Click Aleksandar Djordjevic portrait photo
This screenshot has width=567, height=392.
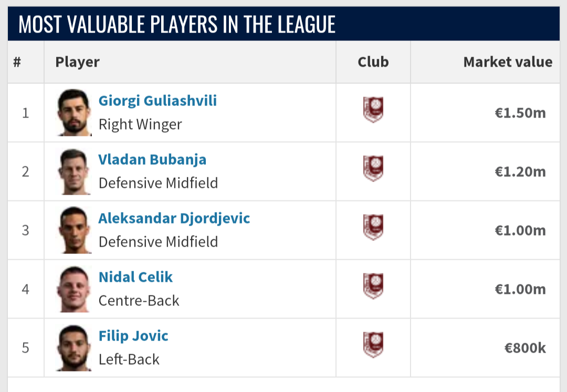(x=74, y=230)
